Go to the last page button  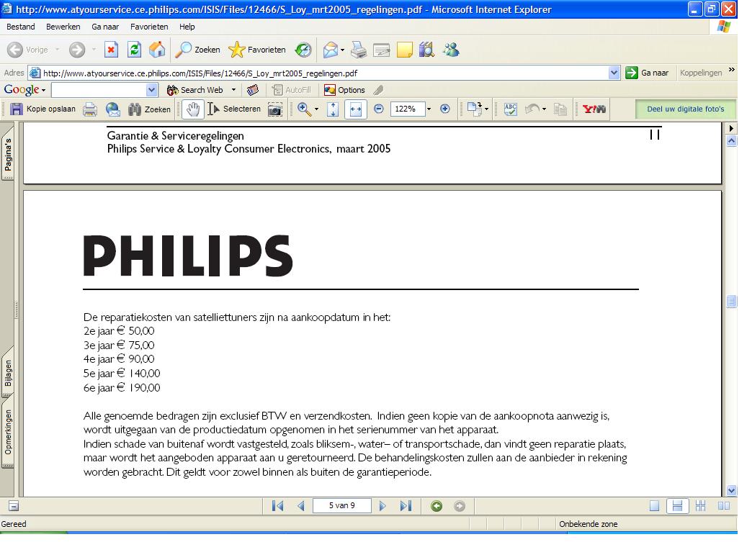(406, 506)
